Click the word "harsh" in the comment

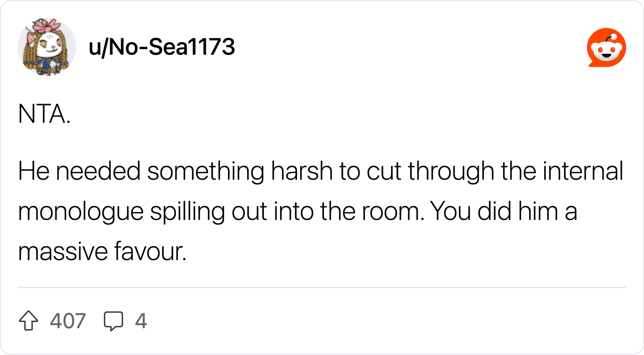302,171
